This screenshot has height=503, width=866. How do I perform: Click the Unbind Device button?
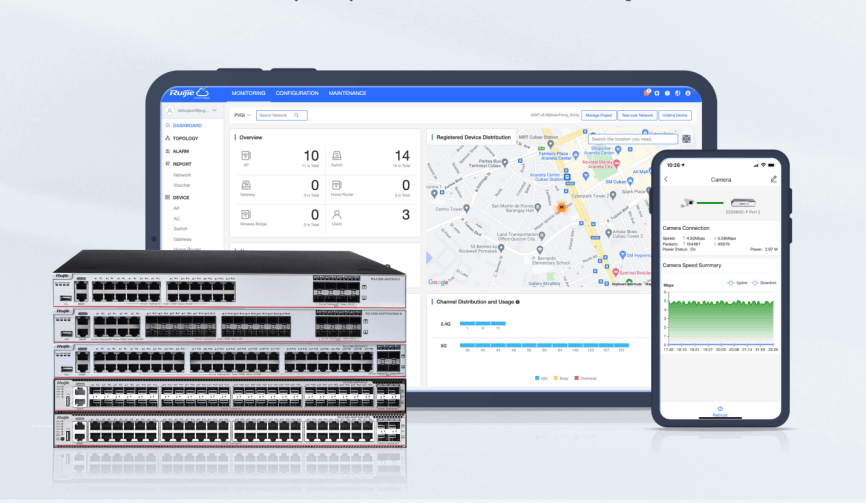click(x=675, y=115)
